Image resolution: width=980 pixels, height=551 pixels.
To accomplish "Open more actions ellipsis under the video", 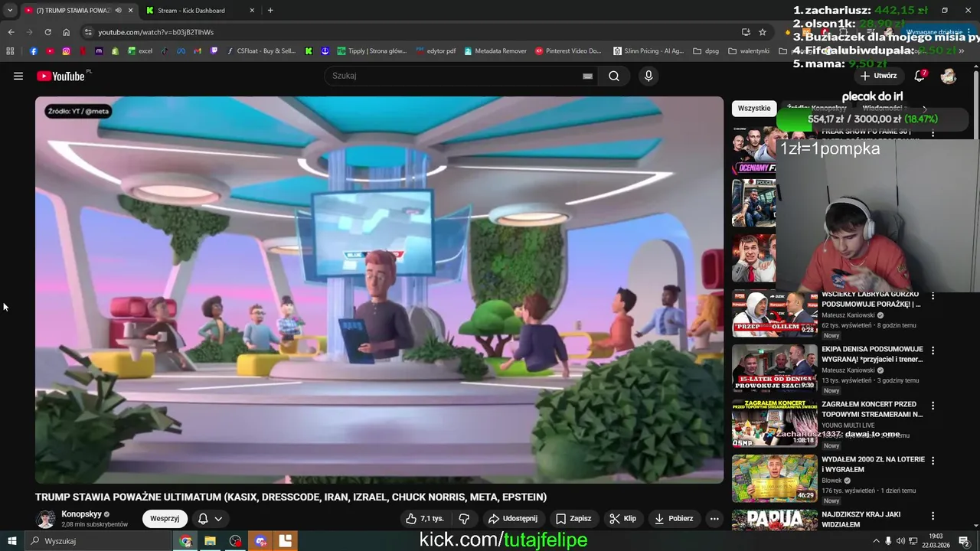I will pos(714,518).
